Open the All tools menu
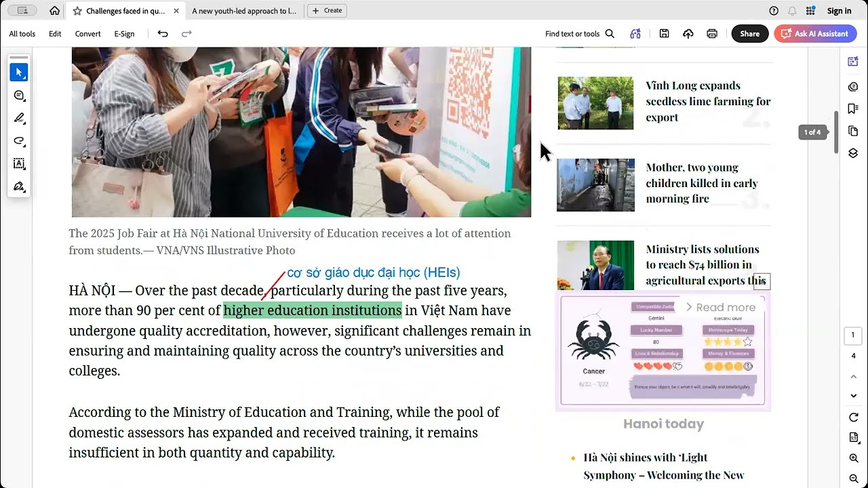This screenshot has height=488, width=868. coord(22,34)
